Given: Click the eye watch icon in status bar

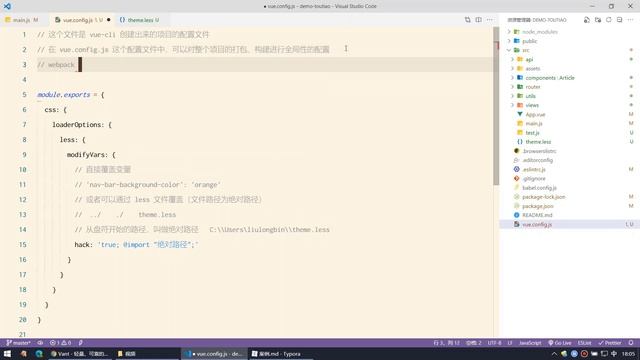Looking at the screenshot, I should click(x=40, y=343).
